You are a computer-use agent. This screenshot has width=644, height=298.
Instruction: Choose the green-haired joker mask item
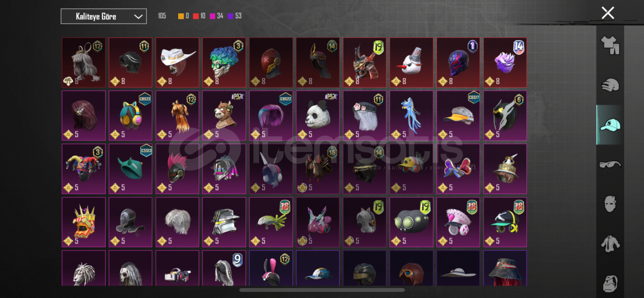224,62
